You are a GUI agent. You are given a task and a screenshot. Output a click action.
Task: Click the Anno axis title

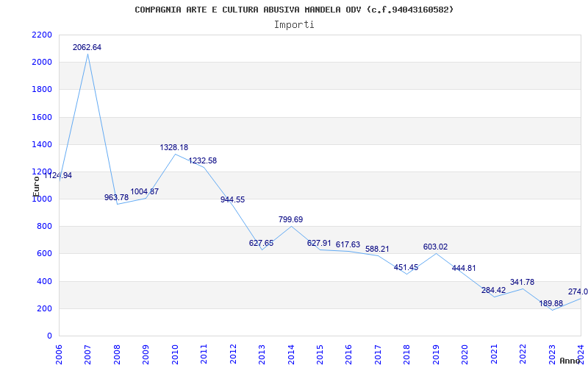click(x=570, y=361)
